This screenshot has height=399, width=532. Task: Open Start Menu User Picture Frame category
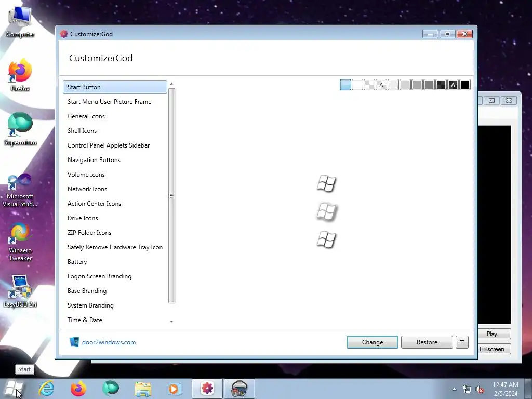click(115, 101)
